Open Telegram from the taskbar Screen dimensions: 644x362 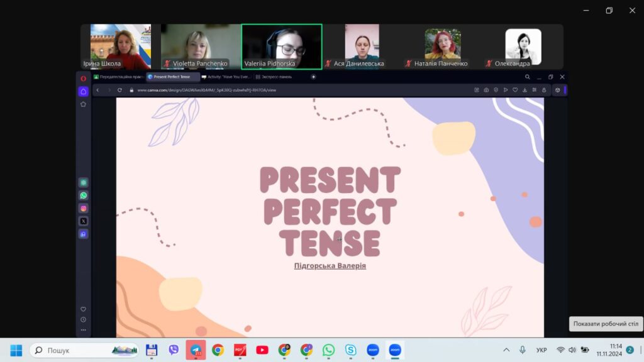point(196,350)
